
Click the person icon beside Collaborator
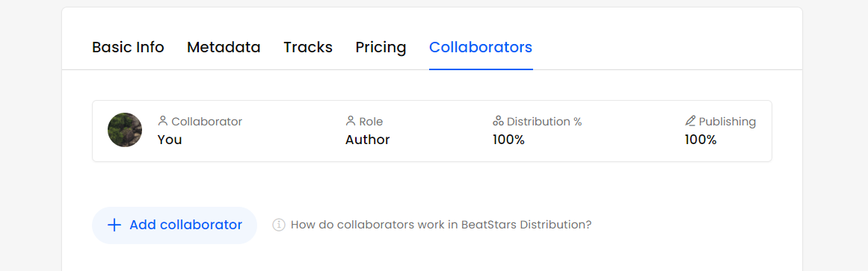(x=163, y=121)
